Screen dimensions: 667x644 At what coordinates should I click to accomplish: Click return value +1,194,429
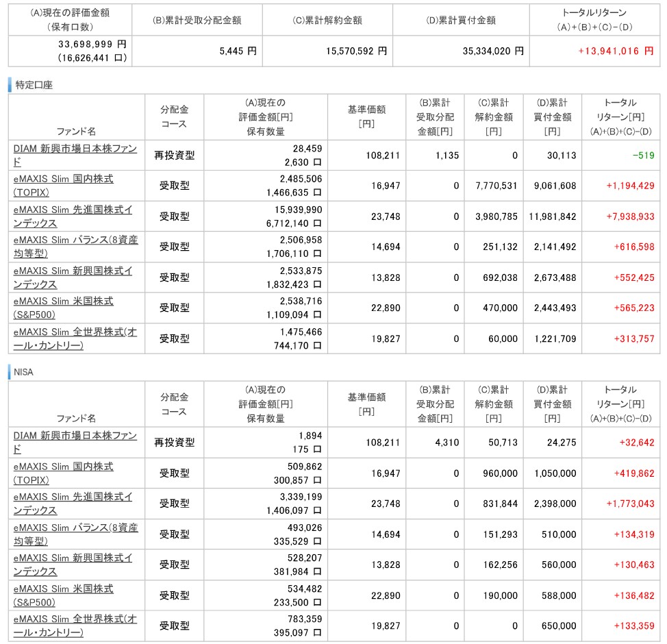(x=631, y=186)
